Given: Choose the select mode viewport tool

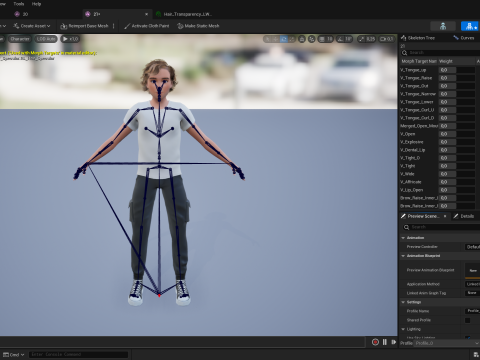Looking at the screenshot, I should [267, 39].
